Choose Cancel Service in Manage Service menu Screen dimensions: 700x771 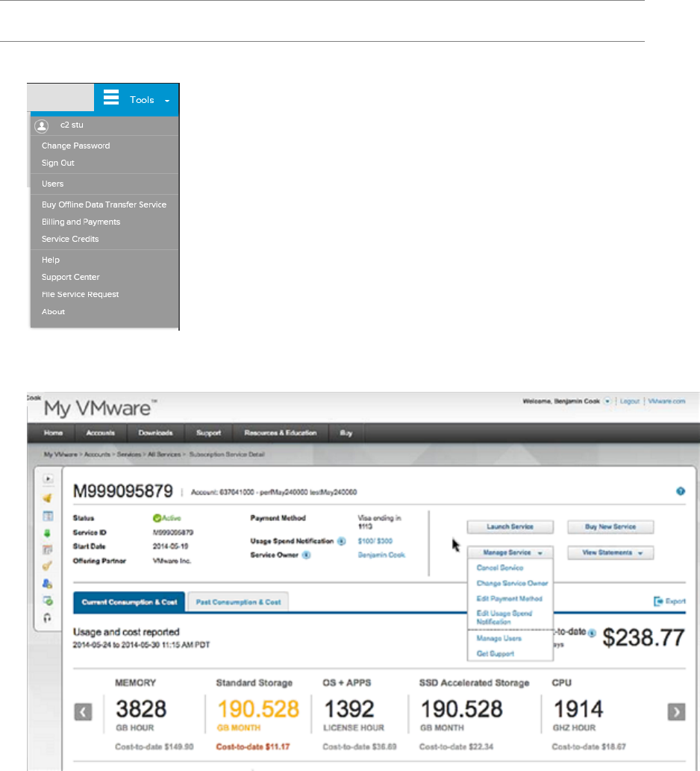coord(500,567)
